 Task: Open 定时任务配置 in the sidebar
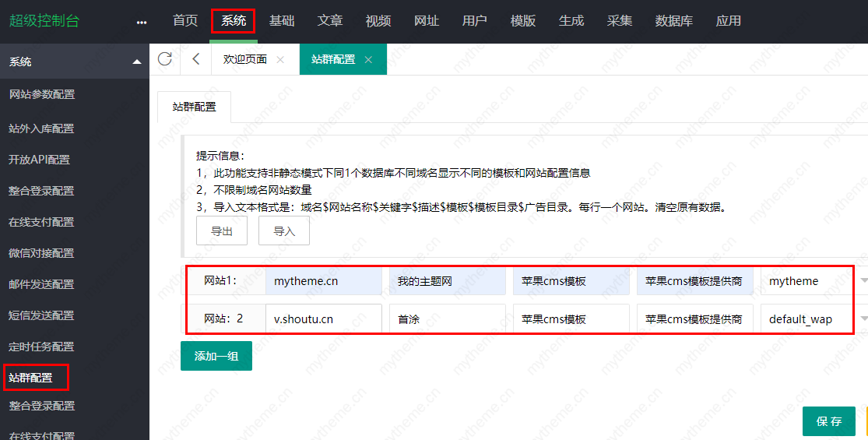[x=41, y=347]
